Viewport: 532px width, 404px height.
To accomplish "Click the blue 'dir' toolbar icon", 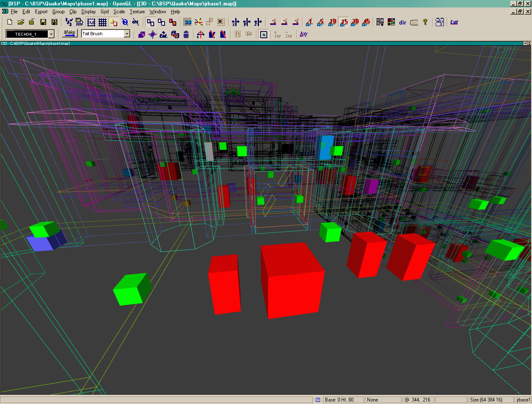I will pyautogui.click(x=402, y=22).
